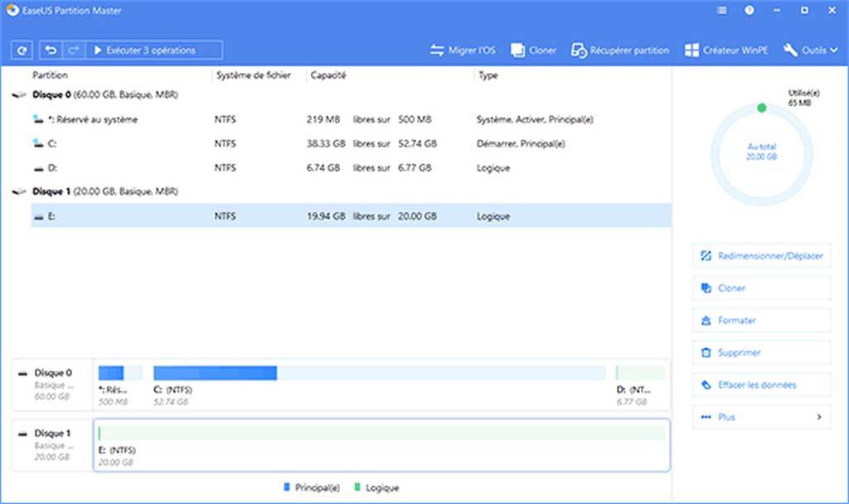Redo the pending operation

click(x=74, y=51)
